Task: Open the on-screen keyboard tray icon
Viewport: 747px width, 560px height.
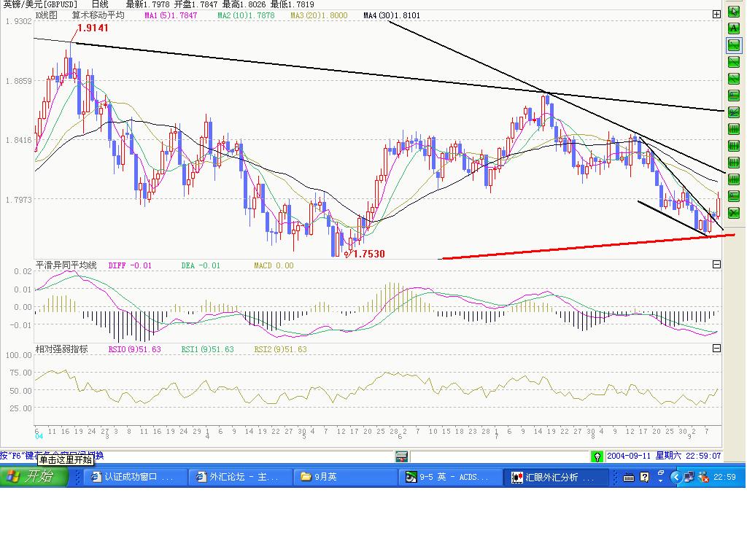Action: (629, 477)
